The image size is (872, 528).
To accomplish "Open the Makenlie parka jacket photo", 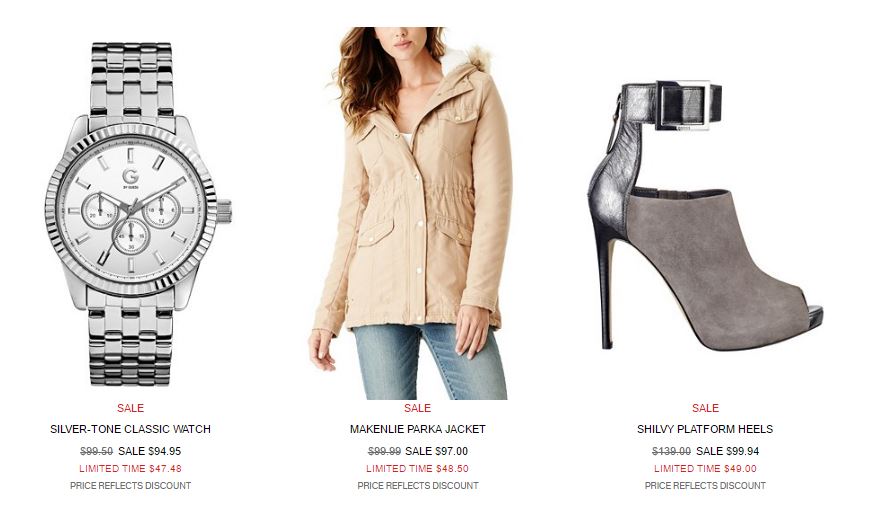I will click(410, 213).
